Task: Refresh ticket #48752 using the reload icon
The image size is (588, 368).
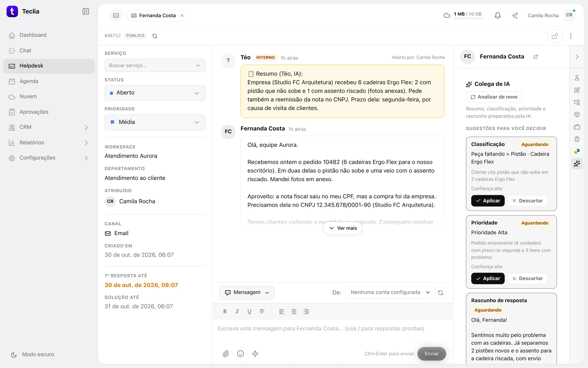Action: 155,36
